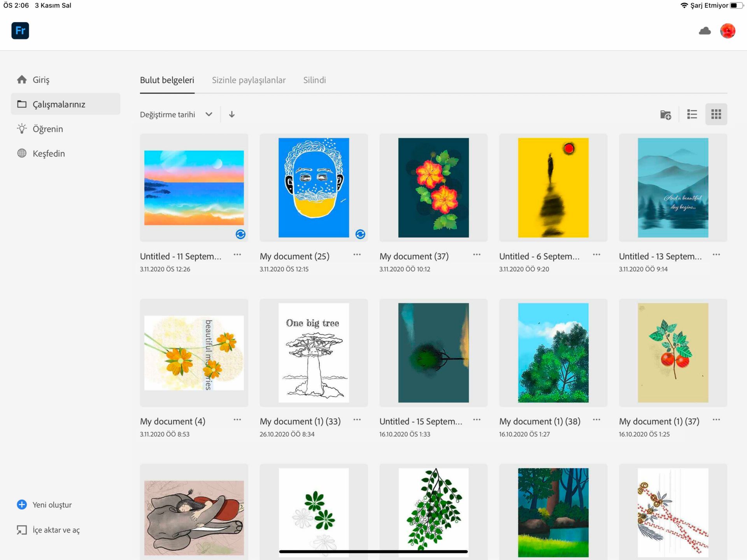Viewport: 747px width, 560px height.
Task: Switch to grid view
Action: (x=716, y=114)
